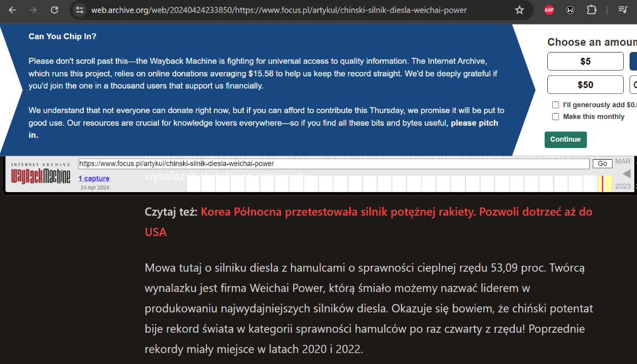Click the "24 Apr 2024" capture date
The width and height of the screenshot is (637, 364).
[x=95, y=188]
